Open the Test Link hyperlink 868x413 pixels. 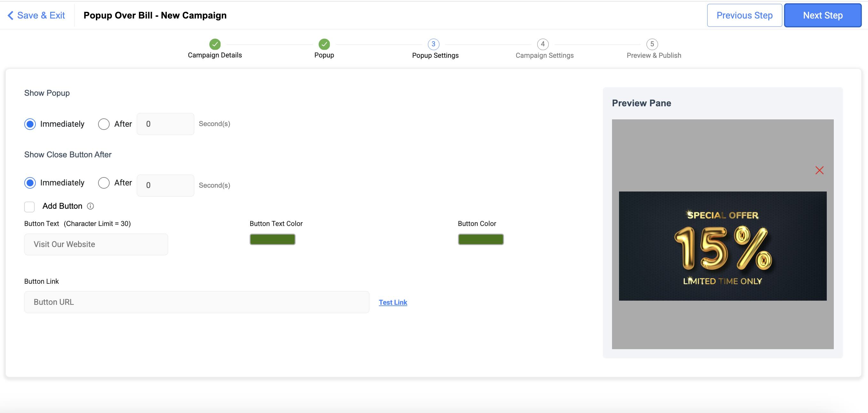392,302
